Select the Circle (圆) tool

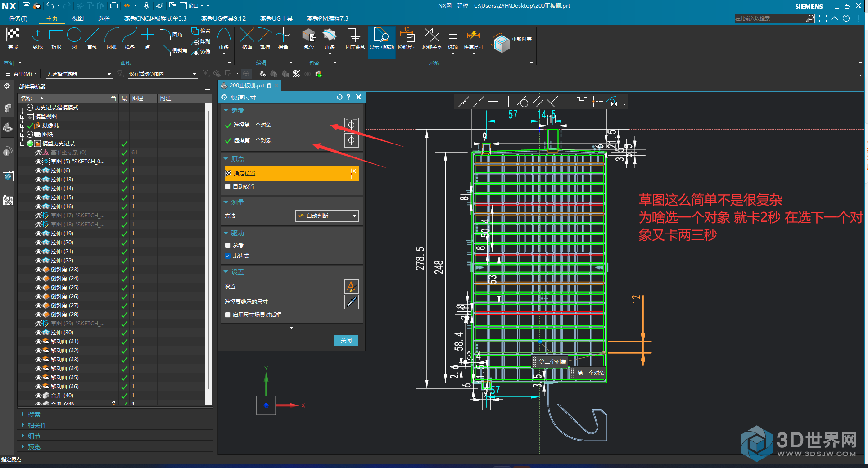[74, 35]
